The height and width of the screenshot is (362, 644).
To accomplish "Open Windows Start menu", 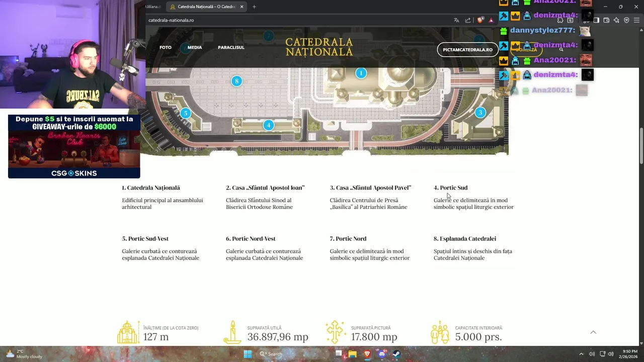I will coord(248,354).
